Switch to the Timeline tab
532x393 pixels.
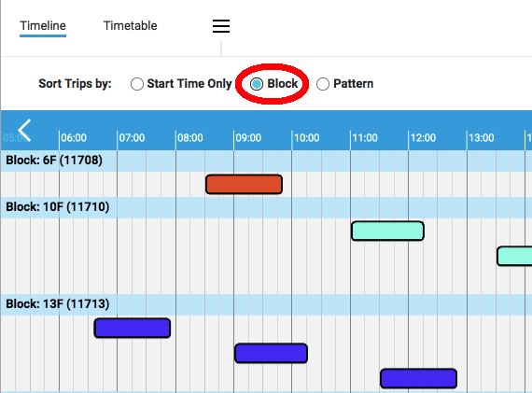tap(43, 26)
